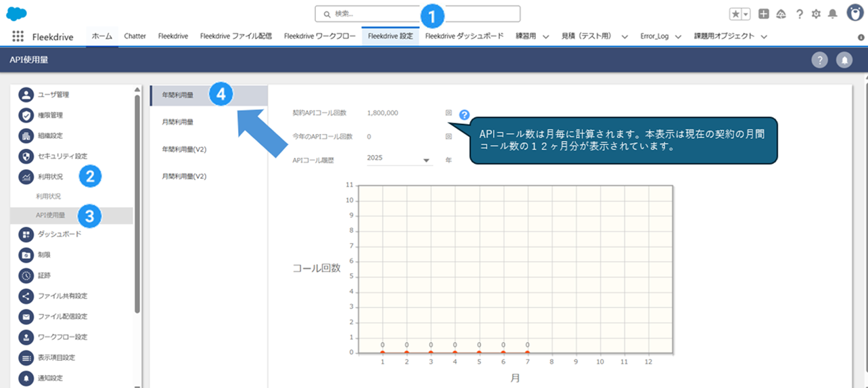Select 年間利用量 sub-tab

click(208, 95)
